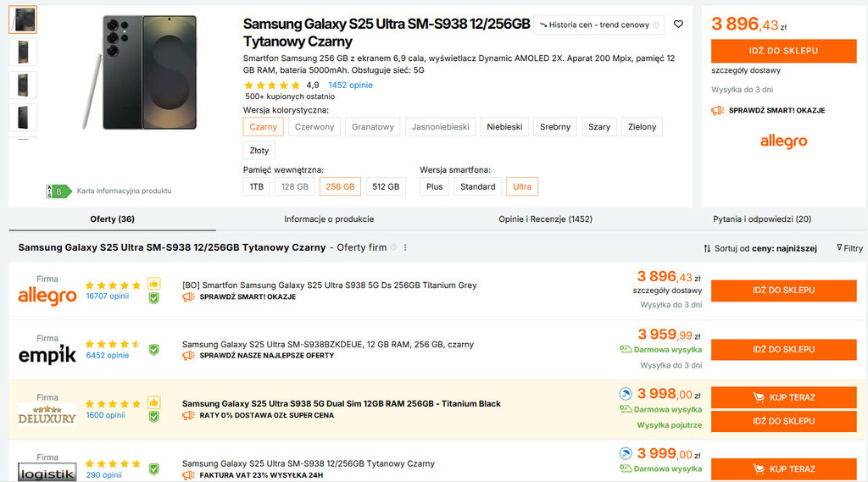Image resolution: width=868 pixels, height=482 pixels.
Task: Click the Allegro logo in offers list
Action: [x=47, y=296]
